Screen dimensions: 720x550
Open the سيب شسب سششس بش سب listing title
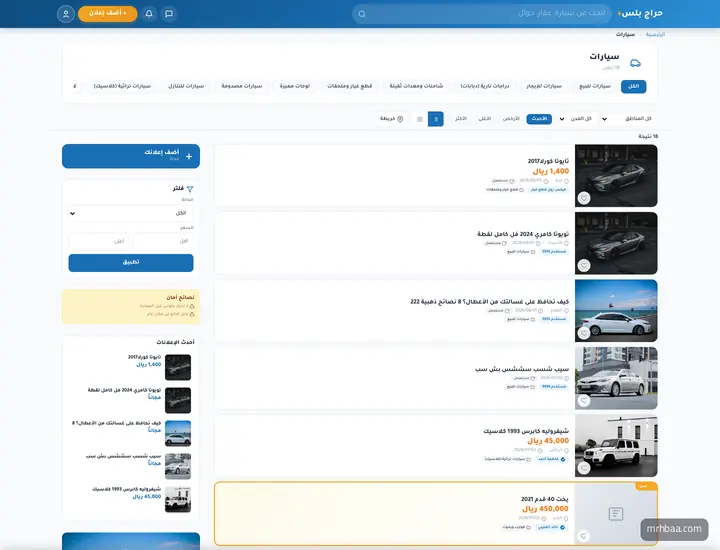tap(522, 369)
